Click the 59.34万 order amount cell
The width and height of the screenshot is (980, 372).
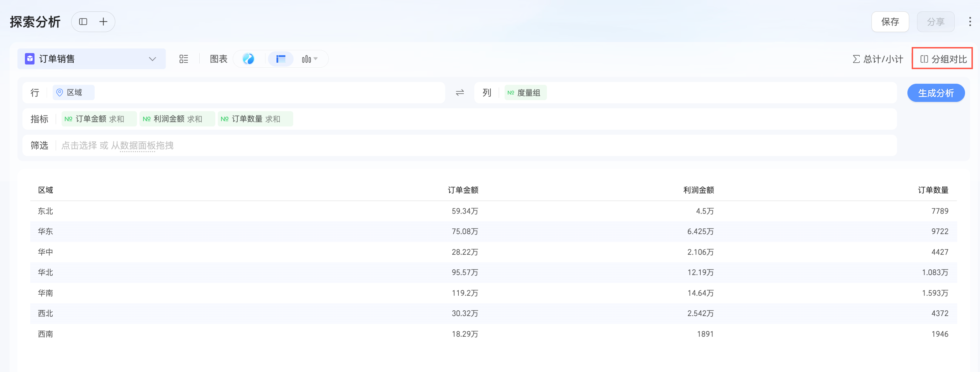pyautogui.click(x=465, y=211)
